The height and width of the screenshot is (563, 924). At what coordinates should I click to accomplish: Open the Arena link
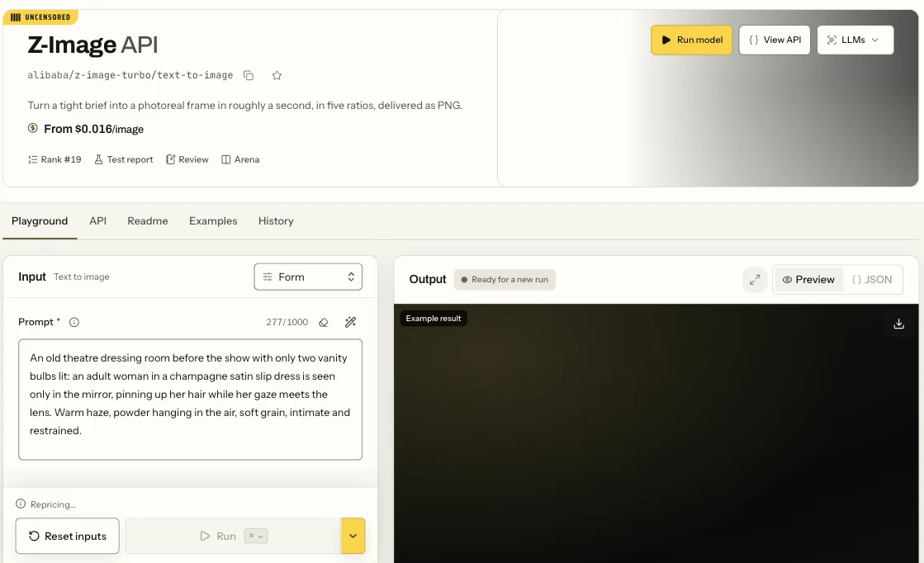pos(240,159)
